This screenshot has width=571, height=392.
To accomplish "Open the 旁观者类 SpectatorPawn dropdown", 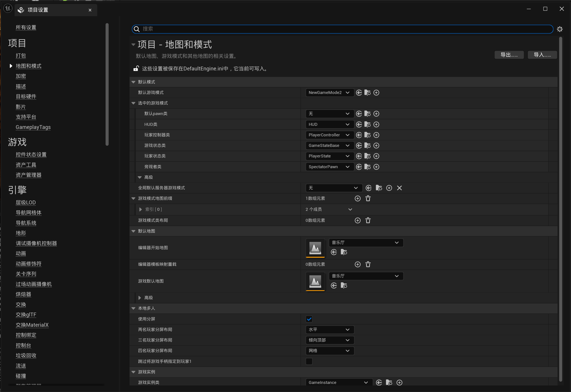I will [x=330, y=167].
